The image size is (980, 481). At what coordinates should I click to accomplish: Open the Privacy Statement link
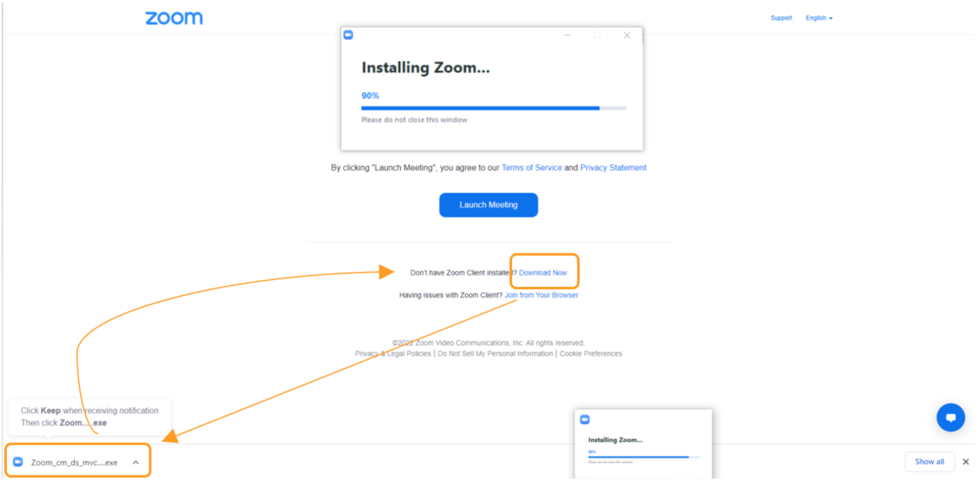[613, 167]
